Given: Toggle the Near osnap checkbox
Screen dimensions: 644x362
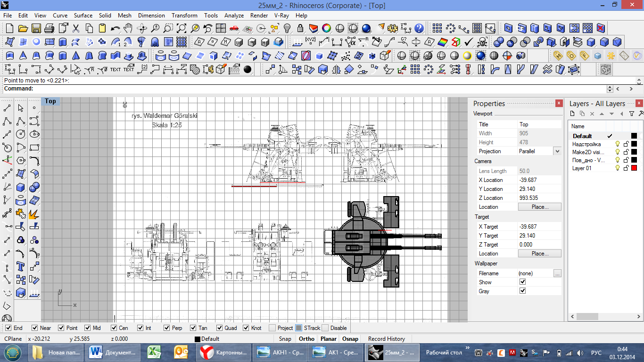Looking at the screenshot, I should pos(34,328).
